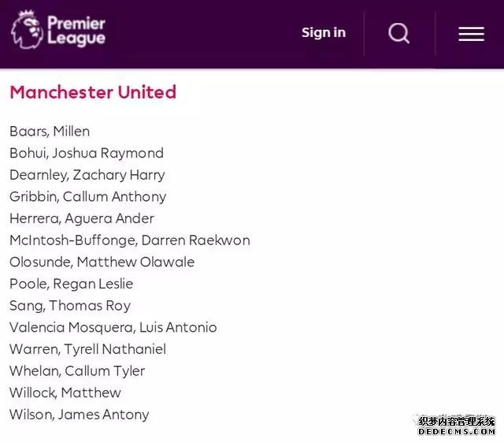Select Sang, Thomas Roy entry
This screenshot has width=504, height=443.
(70, 306)
